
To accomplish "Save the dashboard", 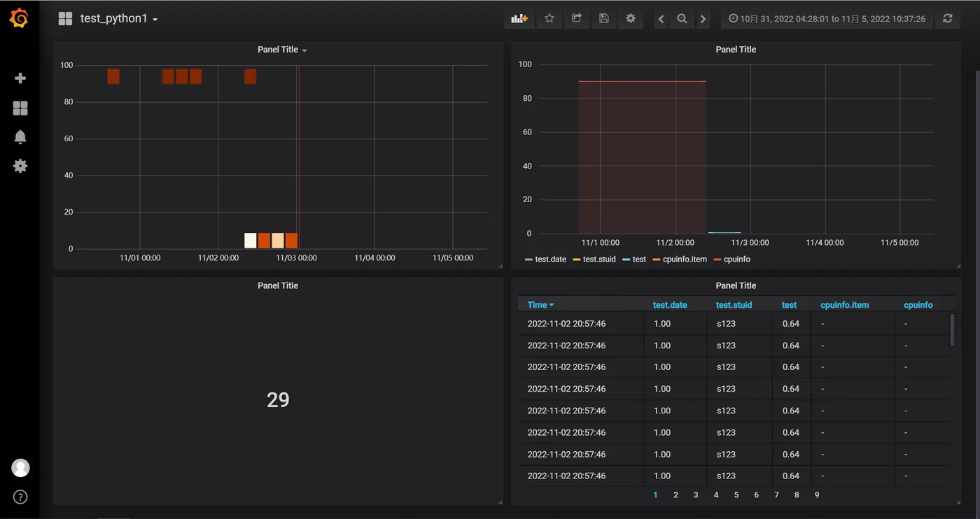I will click(603, 19).
